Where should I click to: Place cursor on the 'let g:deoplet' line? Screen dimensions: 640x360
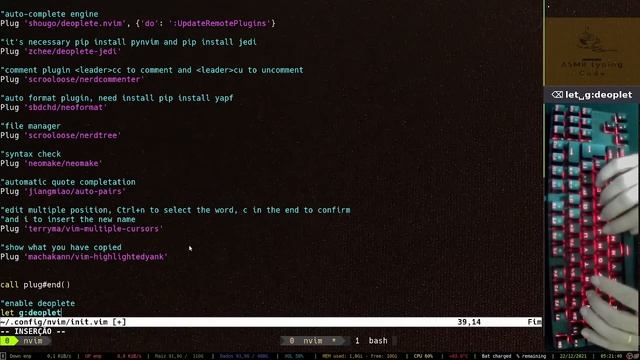click(x=31, y=313)
